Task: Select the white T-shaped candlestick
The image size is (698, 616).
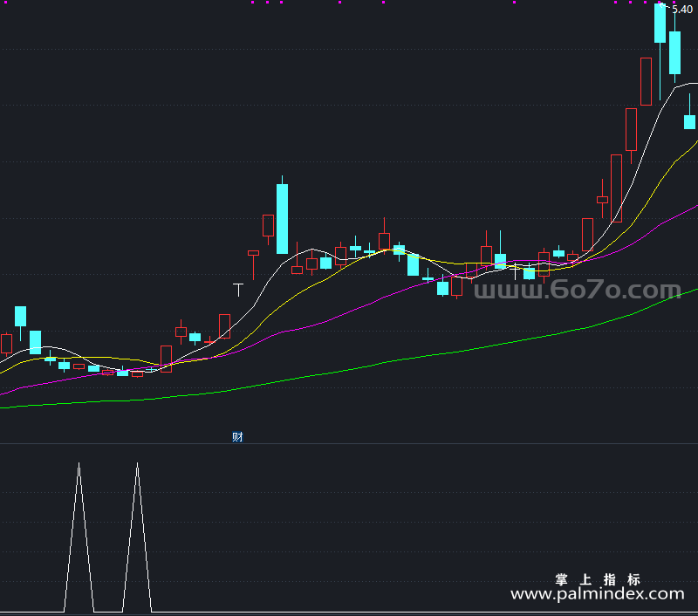Action: (238, 290)
